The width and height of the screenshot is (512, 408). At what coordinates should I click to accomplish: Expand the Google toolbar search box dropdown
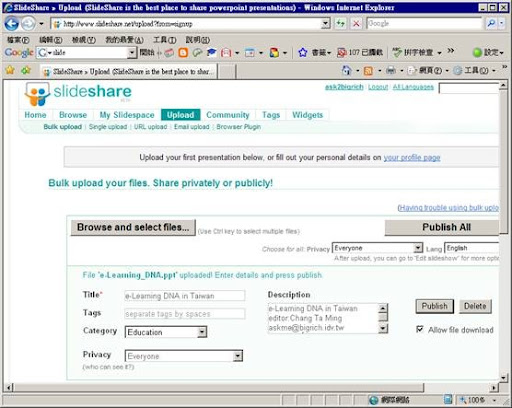coord(132,53)
